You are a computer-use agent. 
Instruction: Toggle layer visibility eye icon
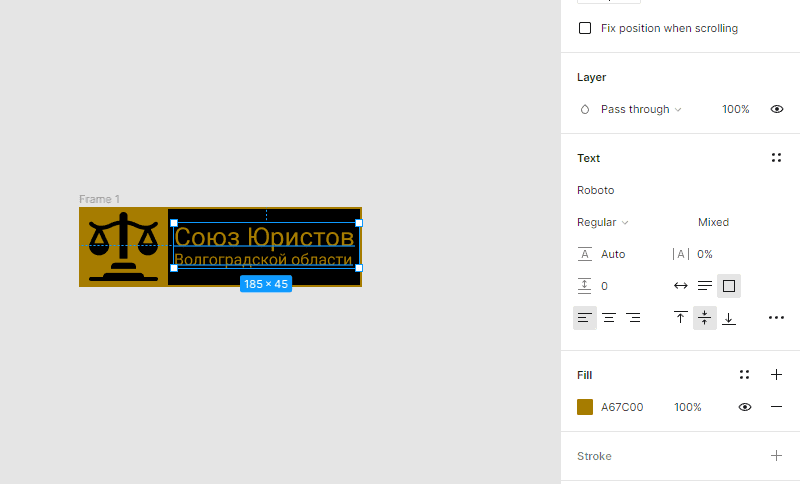coord(776,109)
